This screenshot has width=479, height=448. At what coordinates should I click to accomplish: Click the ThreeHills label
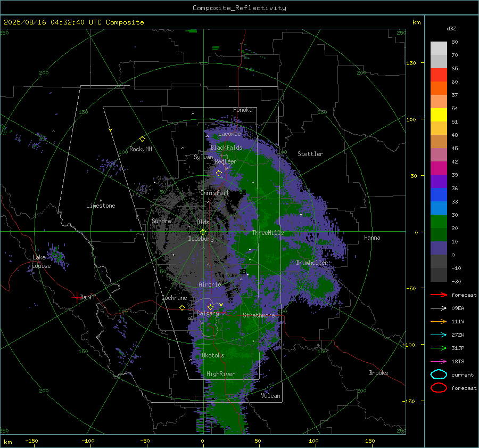[268, 233]
